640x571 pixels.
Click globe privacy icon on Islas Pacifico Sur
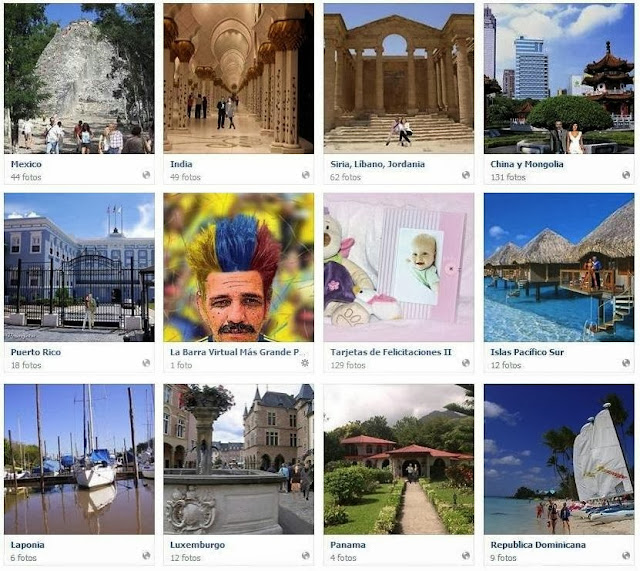tap(626, 363)
